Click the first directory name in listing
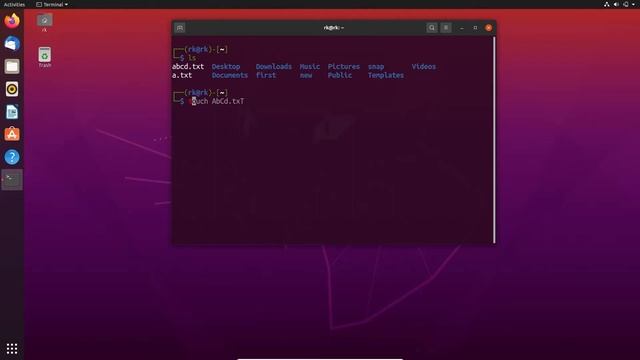 266,76
